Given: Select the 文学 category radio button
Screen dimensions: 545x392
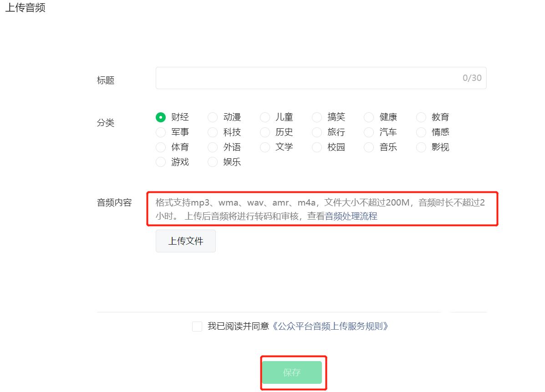Looking at the screenshot, I should point(265,147).
